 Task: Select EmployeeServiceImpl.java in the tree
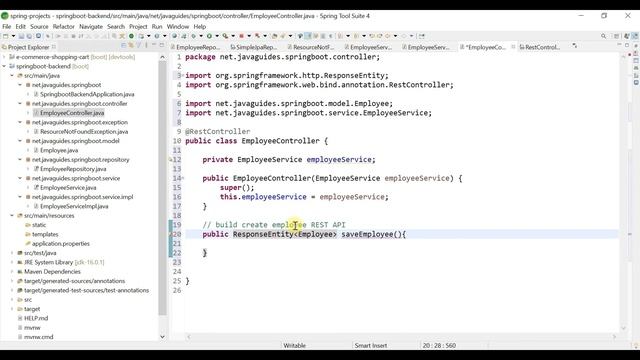(x=74, y=207)
